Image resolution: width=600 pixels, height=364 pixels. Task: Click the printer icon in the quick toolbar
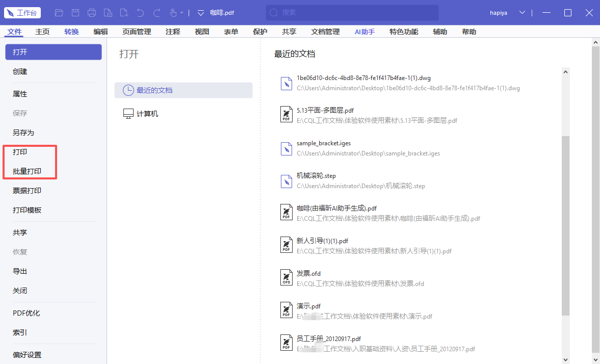point(92,13)
